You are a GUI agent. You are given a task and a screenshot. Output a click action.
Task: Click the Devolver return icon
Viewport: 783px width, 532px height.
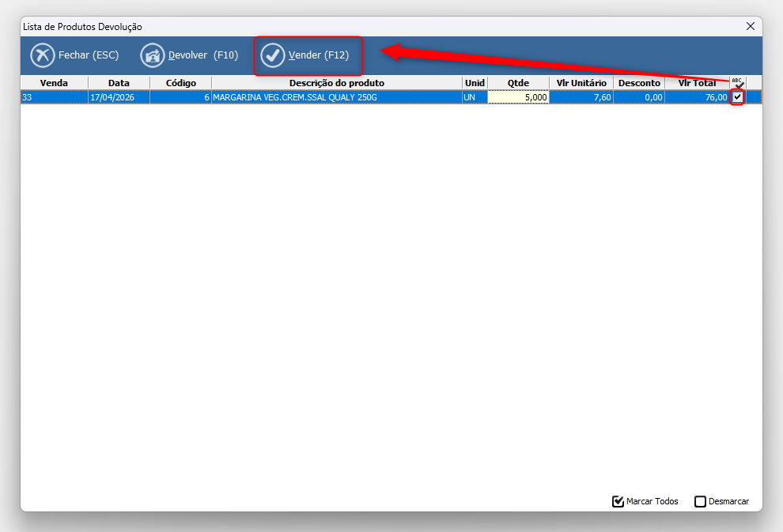(x=153, y=55)
